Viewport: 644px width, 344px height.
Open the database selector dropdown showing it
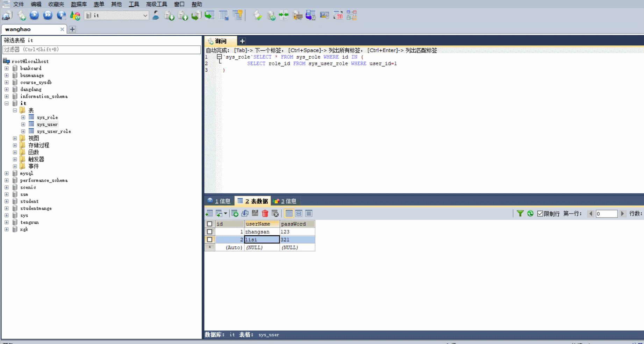tap(116, 15)
